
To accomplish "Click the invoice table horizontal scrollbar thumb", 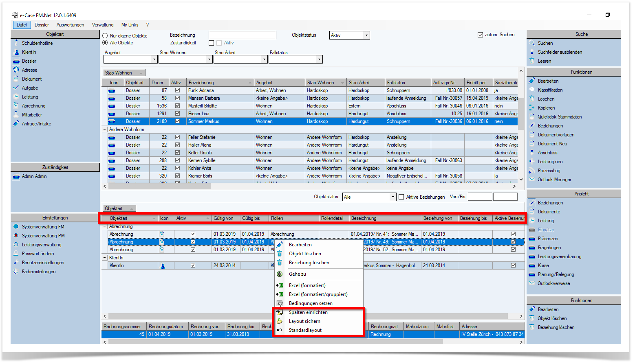I will pyautogui.click(x=275, y=342).
